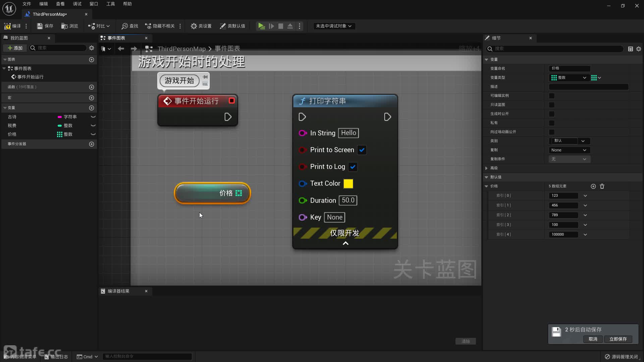Add a new event dispatcher plus icon
This screenshot has width=644, height=362.
click(x=92, y=144)
